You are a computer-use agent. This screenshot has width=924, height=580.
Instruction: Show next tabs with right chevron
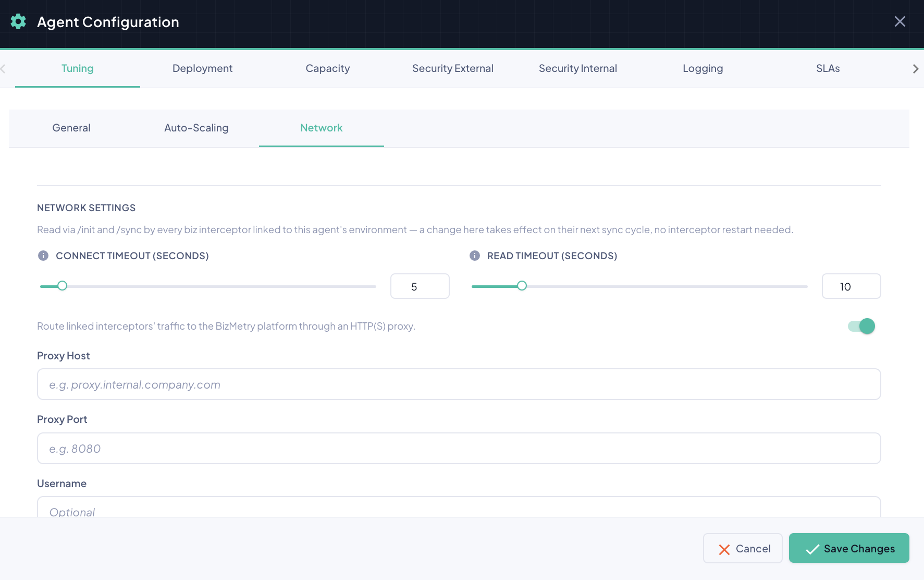[916, 69]
